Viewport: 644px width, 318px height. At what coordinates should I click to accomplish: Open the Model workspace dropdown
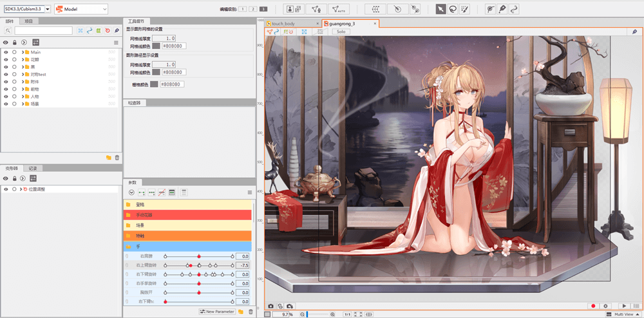coord(81,9)
